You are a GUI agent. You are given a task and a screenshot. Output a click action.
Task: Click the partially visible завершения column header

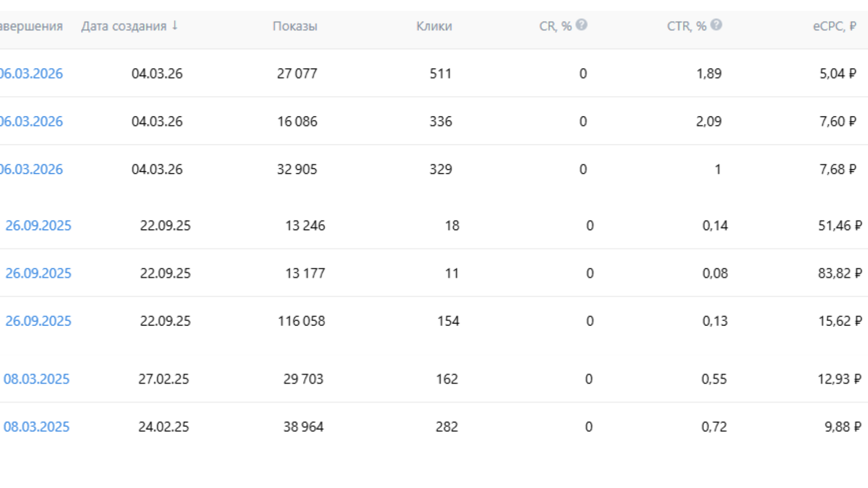click(x=31, y=26)
